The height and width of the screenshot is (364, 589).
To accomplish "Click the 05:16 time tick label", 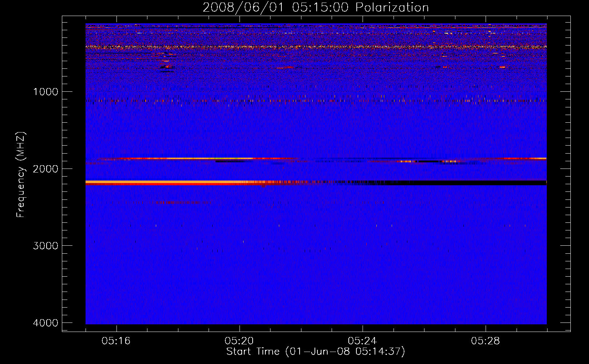I will pyautogui.click(x=116, y=341).
